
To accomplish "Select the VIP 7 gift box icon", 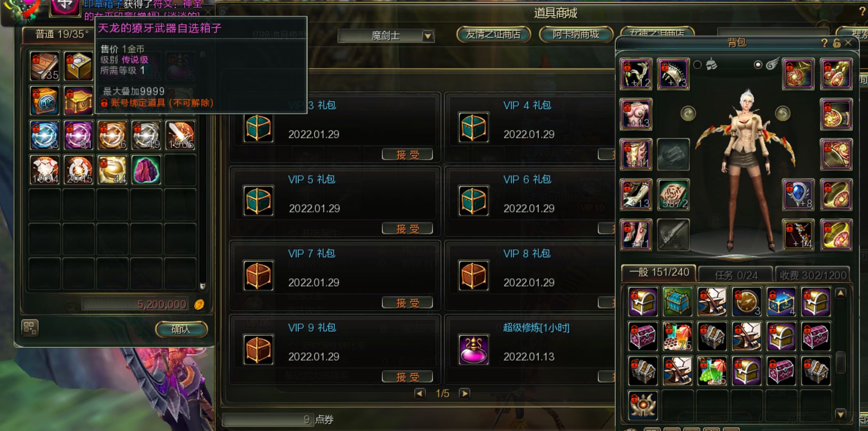I will tap(258, 275).
